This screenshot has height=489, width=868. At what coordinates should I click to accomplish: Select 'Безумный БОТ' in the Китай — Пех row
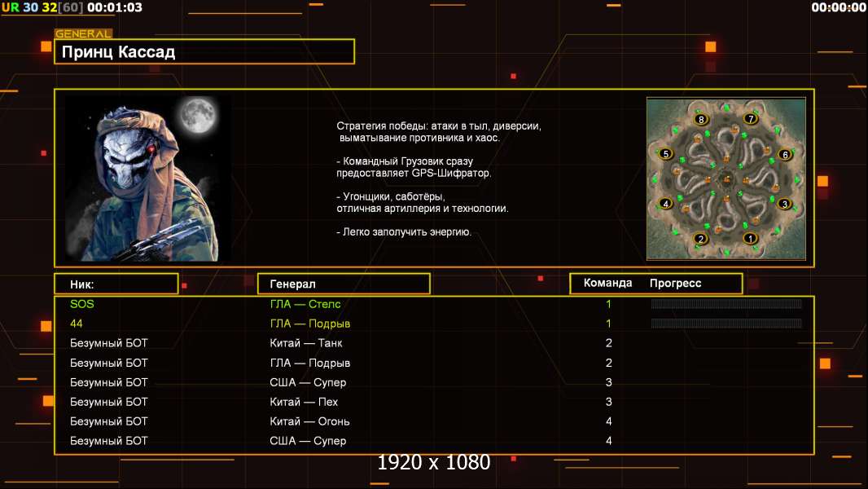(x=109, y=402)
